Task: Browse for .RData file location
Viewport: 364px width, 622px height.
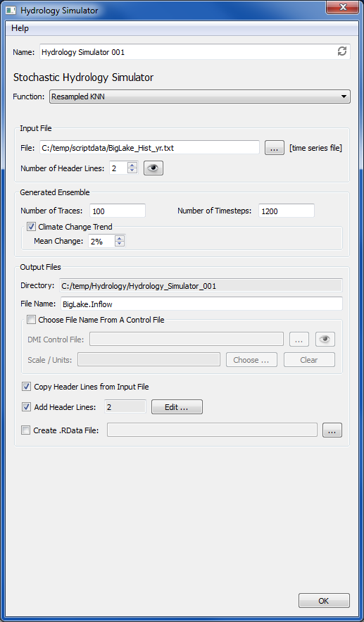Action: click(x=332, y=430)
